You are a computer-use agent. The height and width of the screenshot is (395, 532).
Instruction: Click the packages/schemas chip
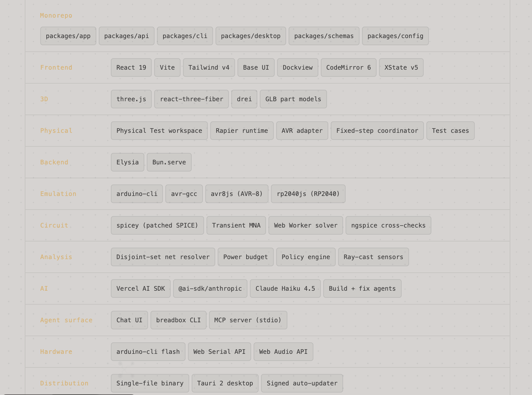[x=324, y=36]
